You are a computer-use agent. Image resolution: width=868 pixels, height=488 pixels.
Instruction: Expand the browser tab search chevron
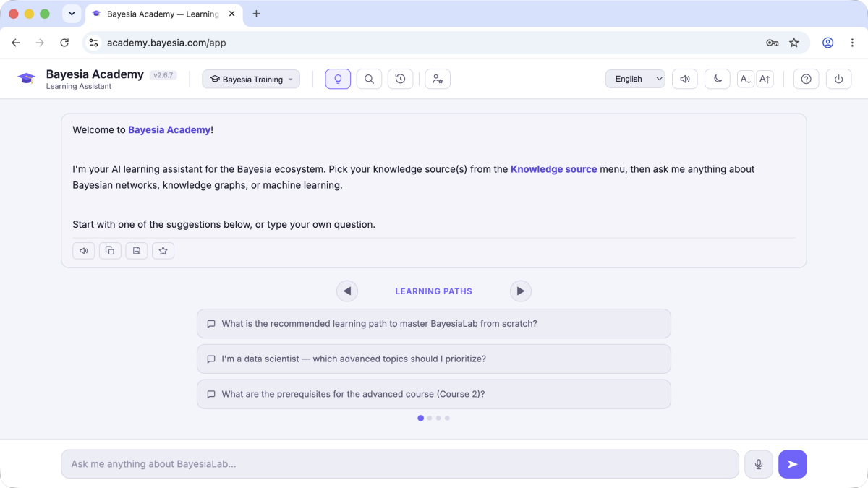point(72,14)
